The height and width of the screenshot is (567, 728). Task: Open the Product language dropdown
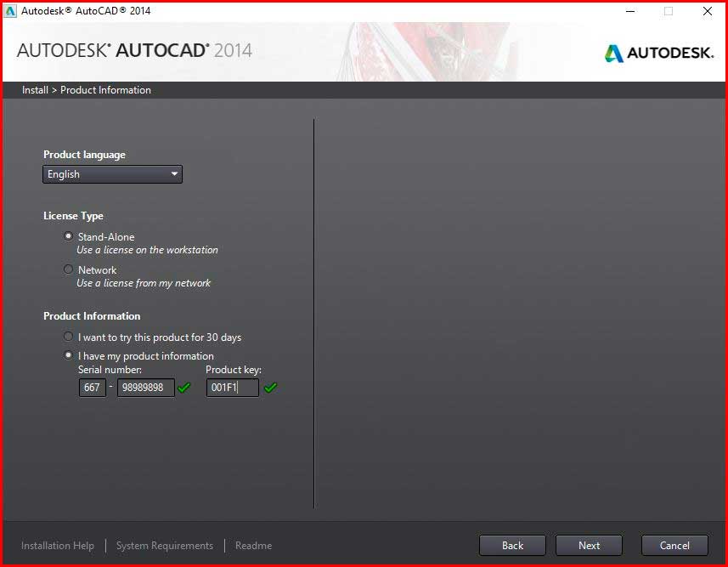coord(112,173)
